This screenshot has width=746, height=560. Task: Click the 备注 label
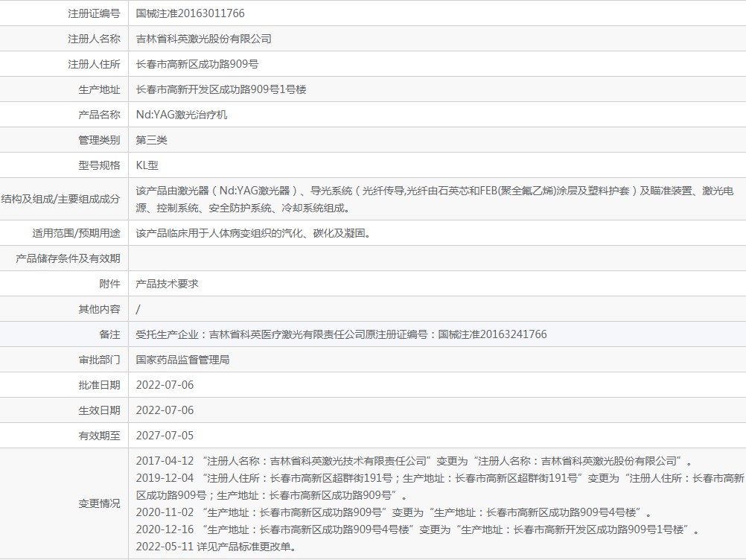(110, 334)
